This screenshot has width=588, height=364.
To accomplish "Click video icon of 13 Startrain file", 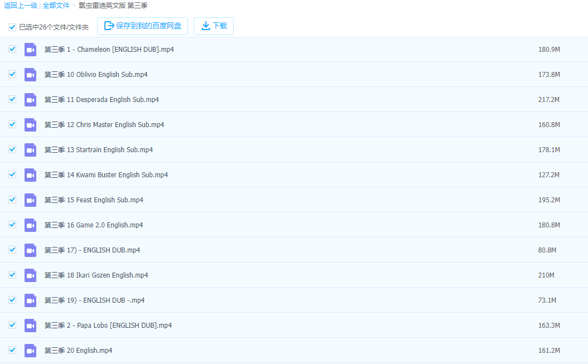I will 30,150.
